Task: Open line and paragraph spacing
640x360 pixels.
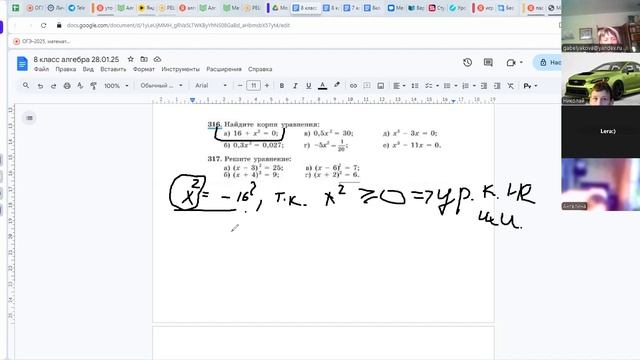Action: pos(415,86)
